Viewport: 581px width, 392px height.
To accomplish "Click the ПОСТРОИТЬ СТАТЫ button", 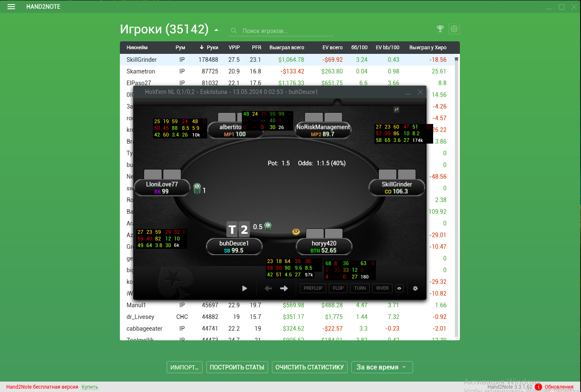I will pos(237,367).
